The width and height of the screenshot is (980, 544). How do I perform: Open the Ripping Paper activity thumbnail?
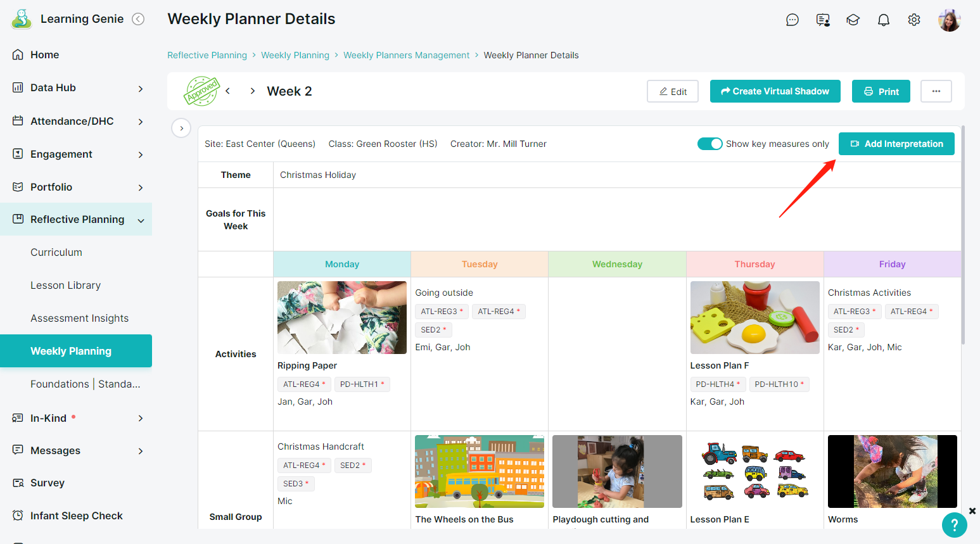tap(342, 317)
